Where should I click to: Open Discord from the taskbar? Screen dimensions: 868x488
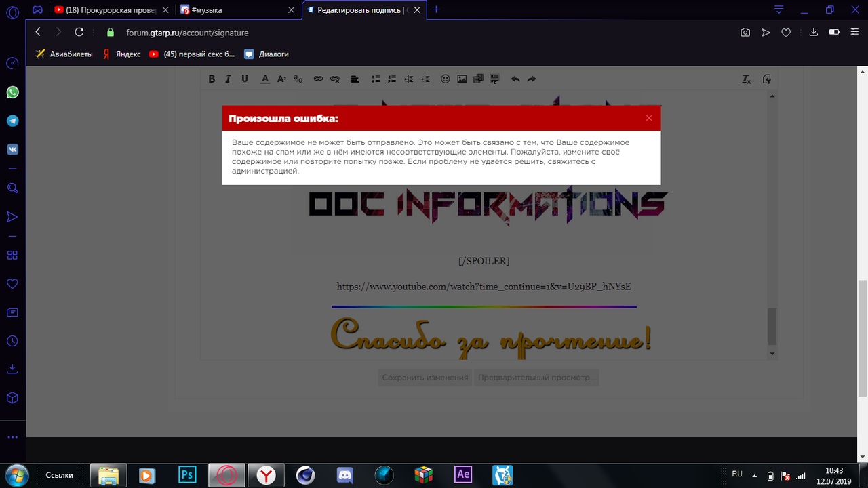point(344,475)
